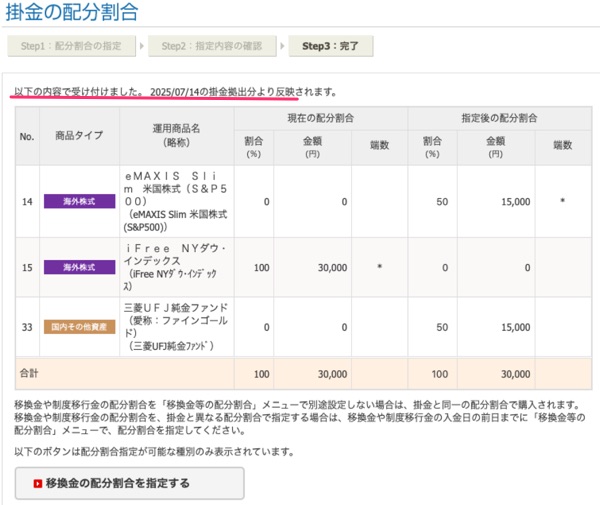Click row number 15 cell
Screen dimensions: 600x505
[x=27, y=267]
